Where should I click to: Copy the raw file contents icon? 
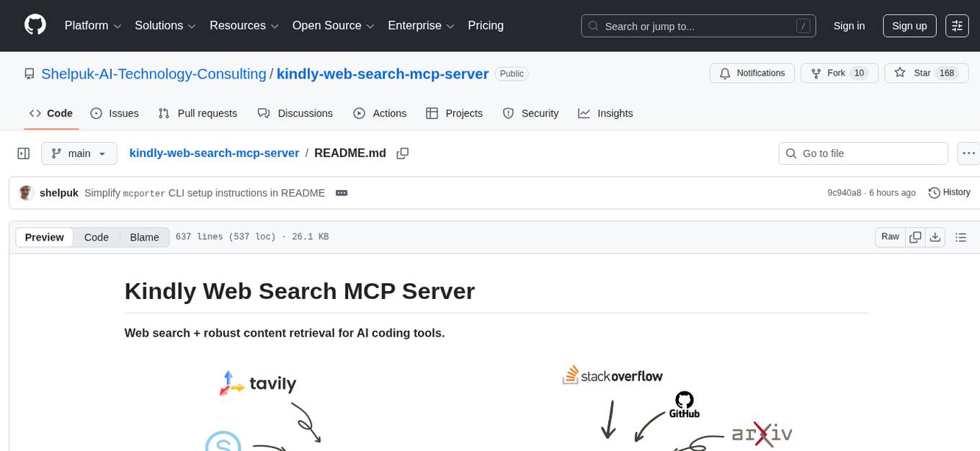(915, 236)
